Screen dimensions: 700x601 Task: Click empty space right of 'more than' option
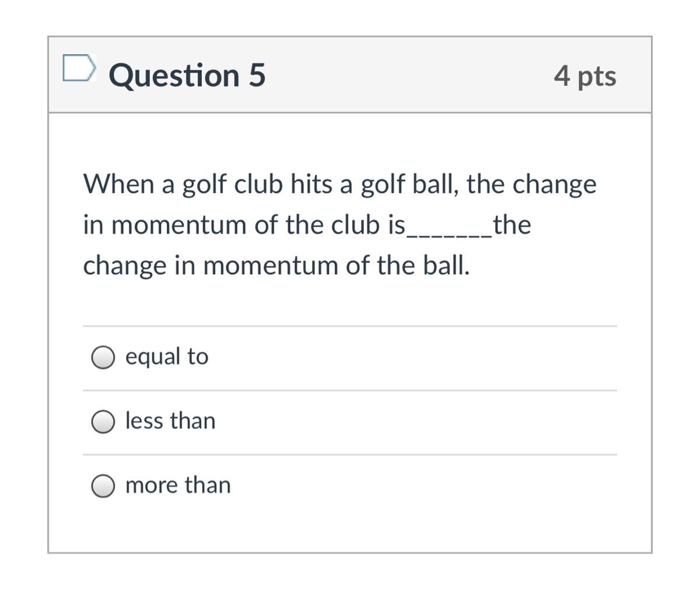(x=408, y=485)
